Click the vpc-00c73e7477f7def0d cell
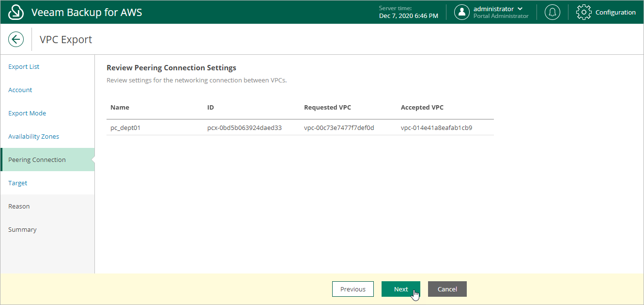The image size is (644, 305). click(339, 128)
